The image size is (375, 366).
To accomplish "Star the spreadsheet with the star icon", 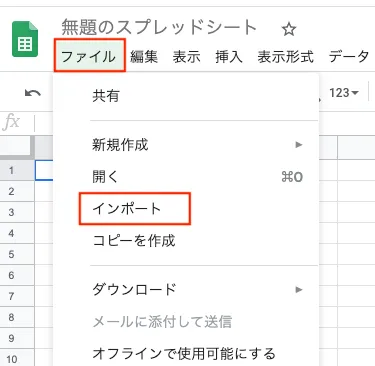I will pos(289,29).
